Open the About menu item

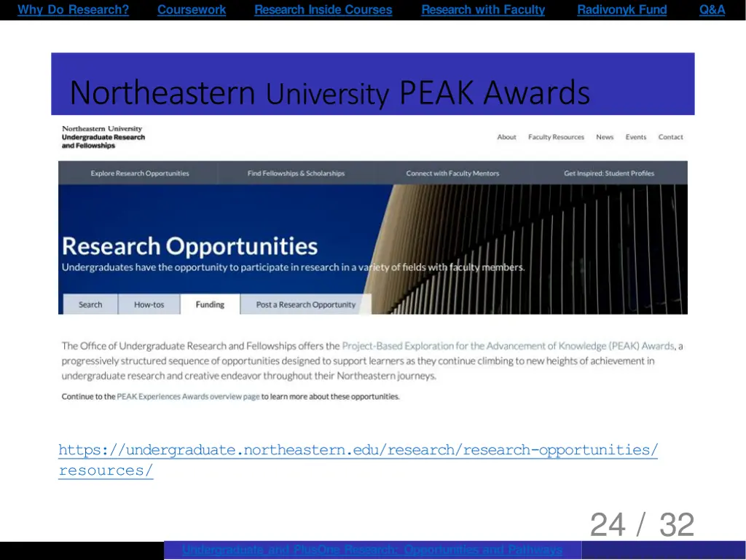tap(506, 137)
